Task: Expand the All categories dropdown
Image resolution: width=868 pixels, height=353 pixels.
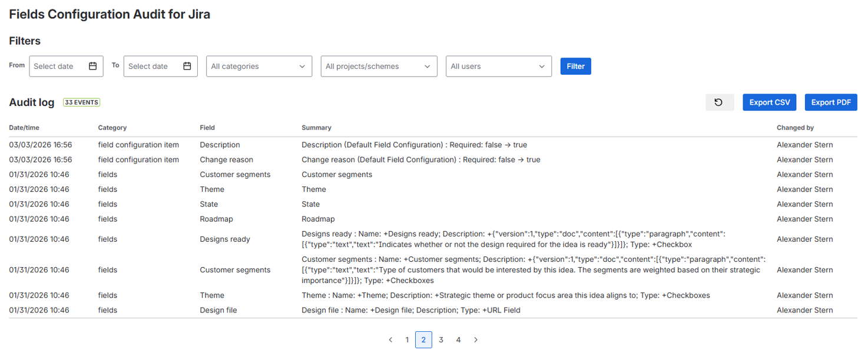Action: [259, 66]
